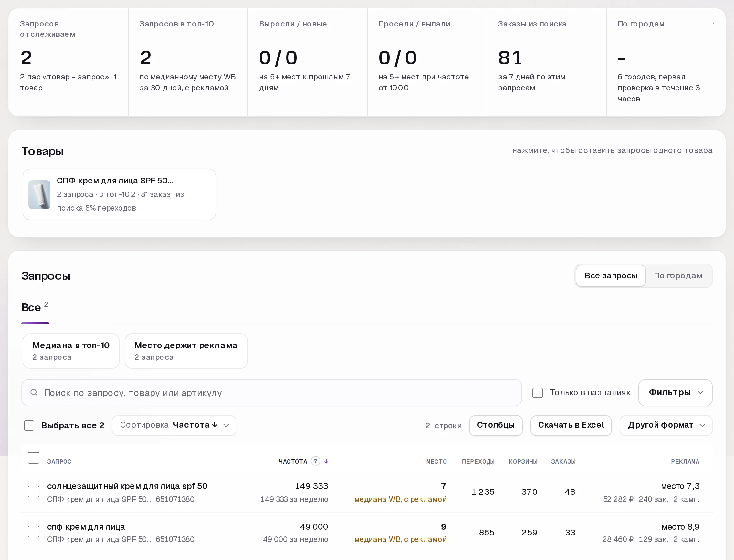Click the Заказы из поиска card
The image size is (734, 560).
[x=546, y=62]
